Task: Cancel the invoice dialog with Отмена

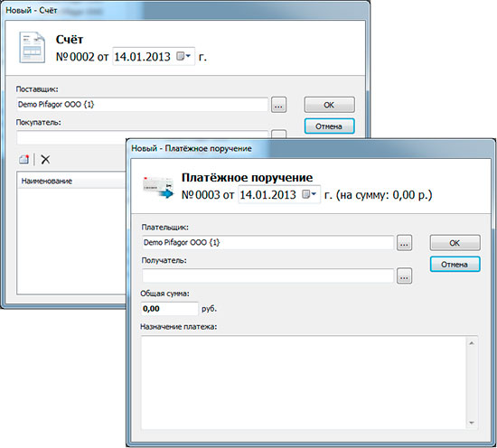Action: pyautogui.click(x=329, y=126)
